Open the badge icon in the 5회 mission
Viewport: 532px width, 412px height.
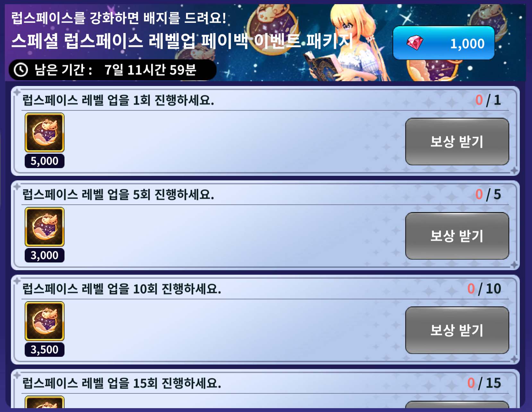[x=45, y=227]
